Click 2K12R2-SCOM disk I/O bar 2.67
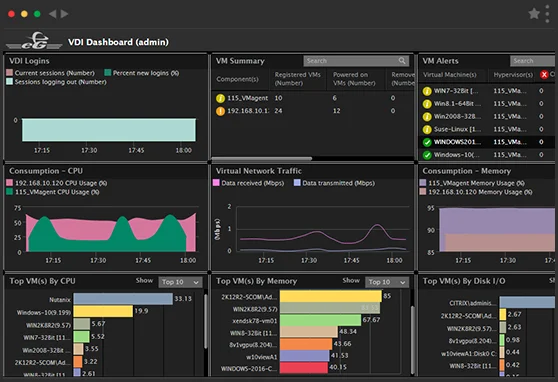The image size is (558, 382). coord(503,314)
